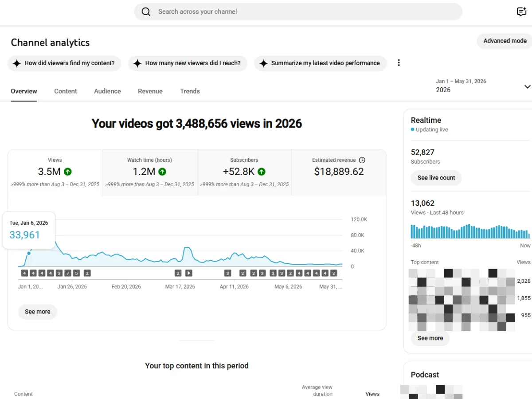Click the 40.0K axis label

pyautogui.click(x=358, y=251)
